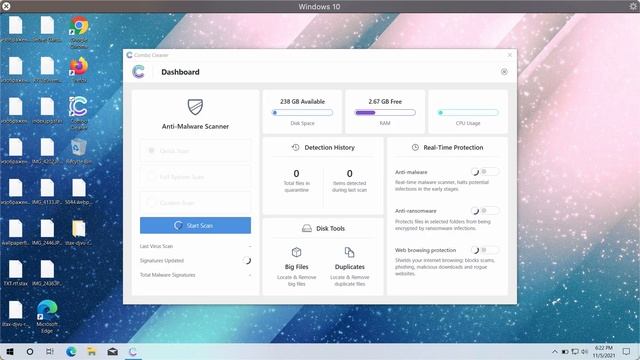Click the RAM usage bar
This screenshot has width=640, height=360.
(385, 113)
